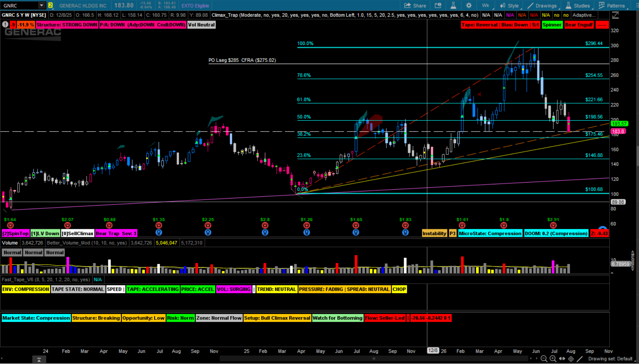Click the PO Lseg $285 CFRA annotation
The width and height of the screenshot is (639, 364).
(242, 60)
